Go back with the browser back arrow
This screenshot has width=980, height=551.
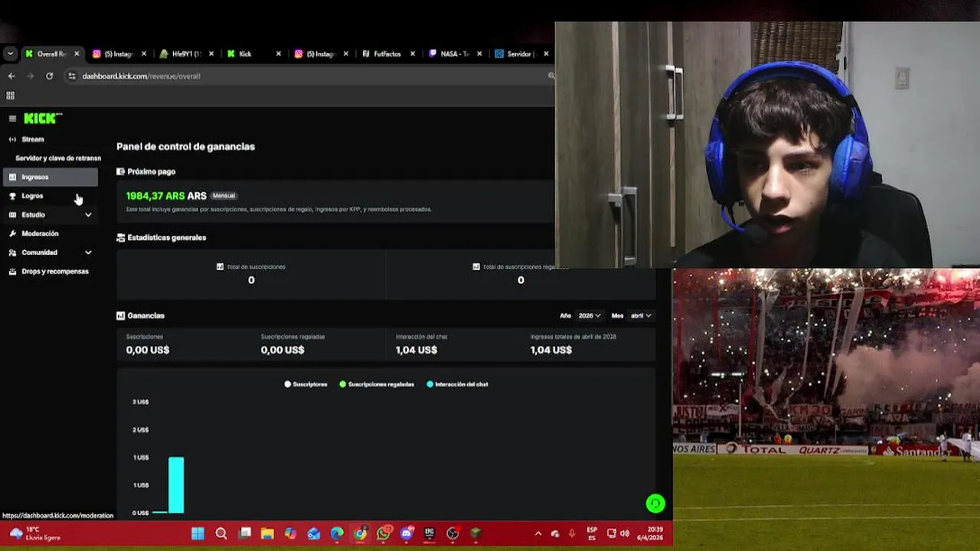pyautogui.click(x=11, y=76)
